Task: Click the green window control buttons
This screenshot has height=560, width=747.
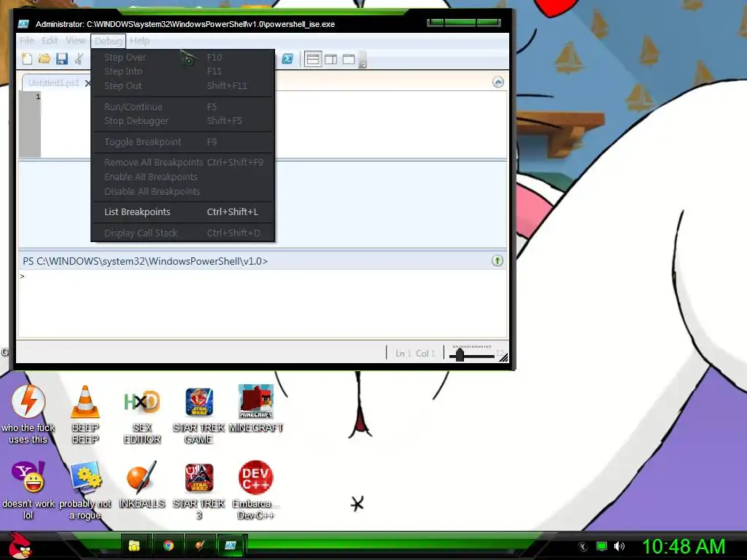Action: coord(463,23)
